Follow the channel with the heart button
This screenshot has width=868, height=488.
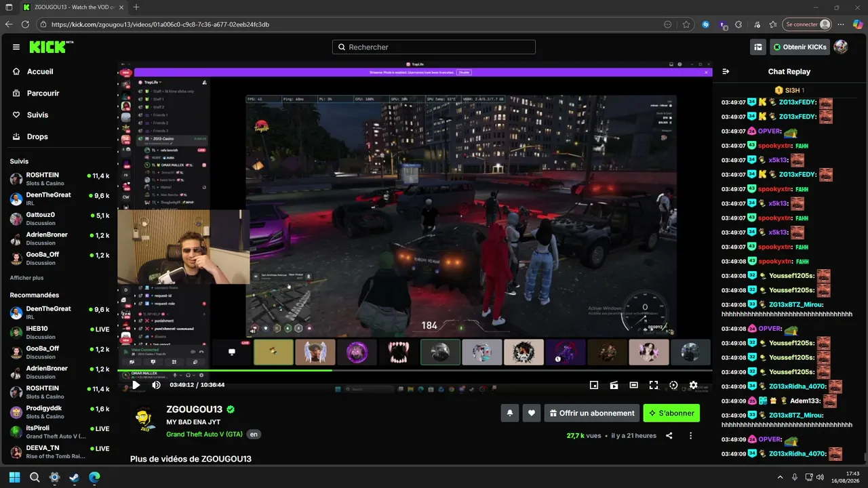(532, 413)
